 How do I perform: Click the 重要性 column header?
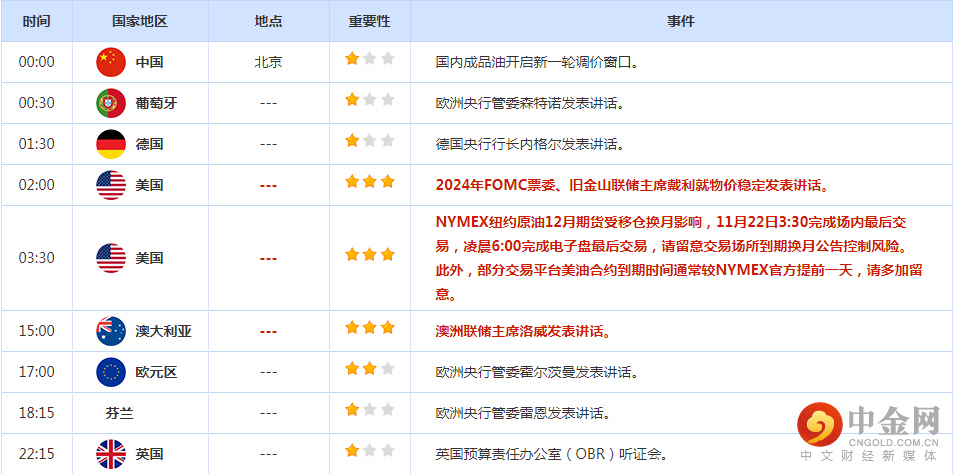click(369, 21)
